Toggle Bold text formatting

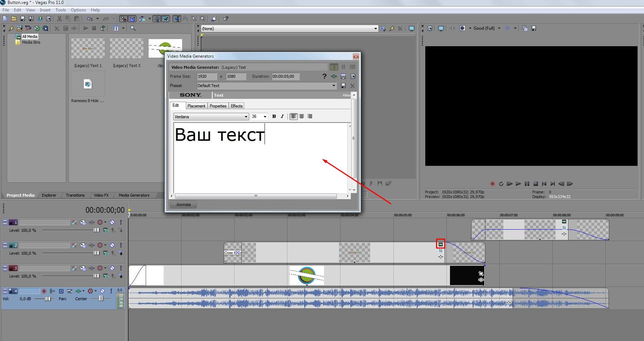tap(274, 116)
